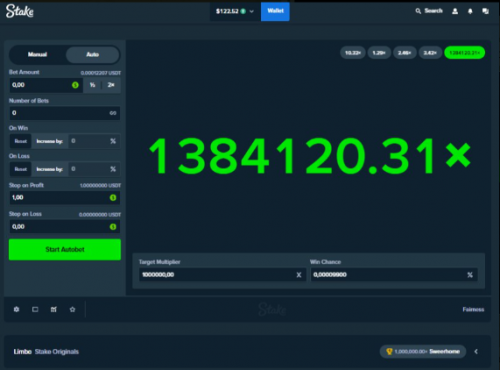The image size is (500, 370).
Task: Select On Win Reset option
Action: point(21,141)
